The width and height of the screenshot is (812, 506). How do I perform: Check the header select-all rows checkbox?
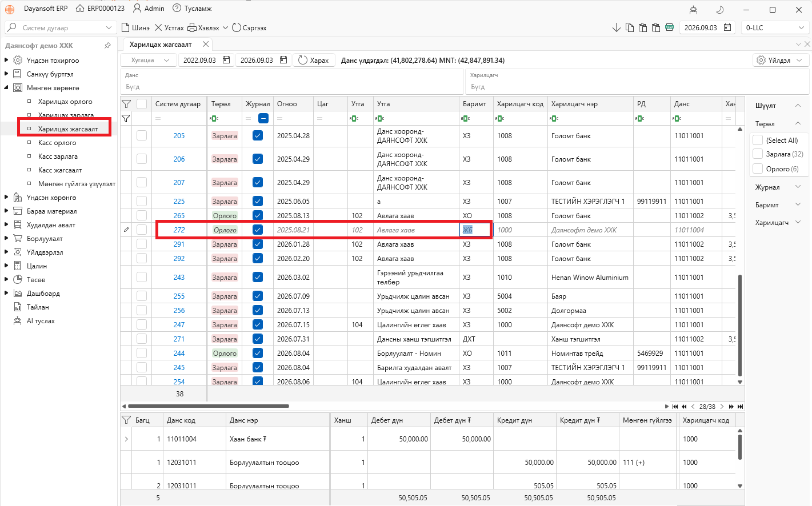coord(142,104)
